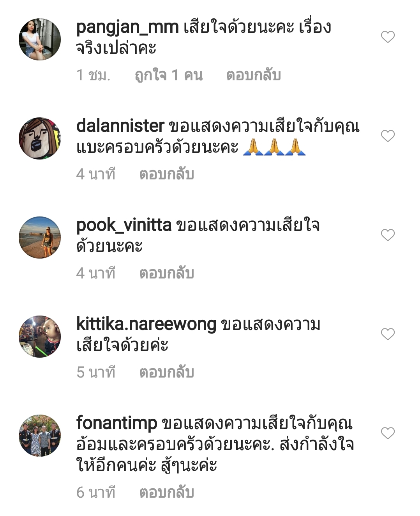This screenshot has width=420, height=516.
Task: Open pangjan_mm's profile picture
Action: pyautogui.click(x=40, y=39)
